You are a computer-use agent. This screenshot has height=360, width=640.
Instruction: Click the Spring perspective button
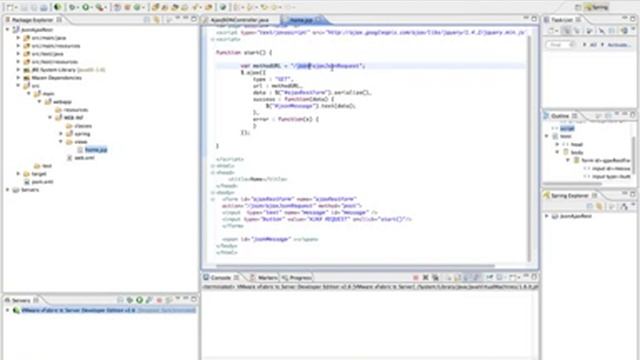pos(597,7)
